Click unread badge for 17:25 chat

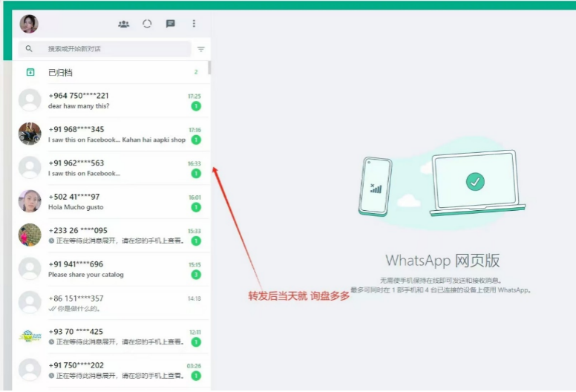click(x=196, y=106)
